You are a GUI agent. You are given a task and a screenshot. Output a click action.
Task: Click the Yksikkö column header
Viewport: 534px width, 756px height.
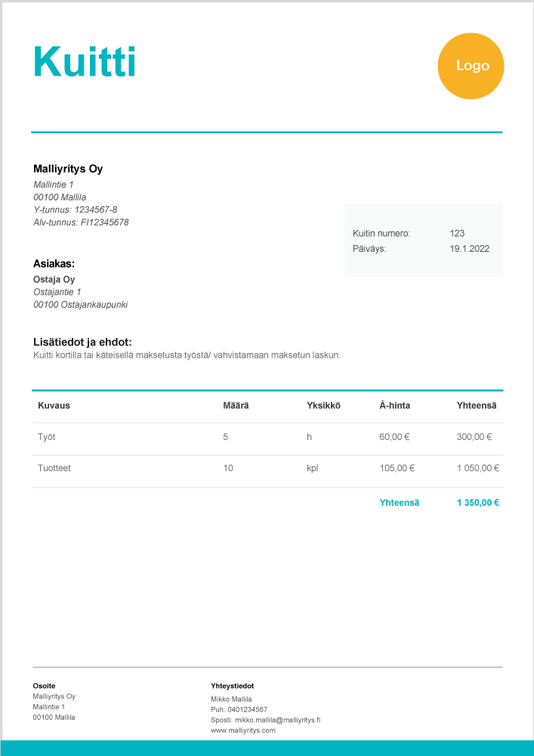click(x=323, y=406)
